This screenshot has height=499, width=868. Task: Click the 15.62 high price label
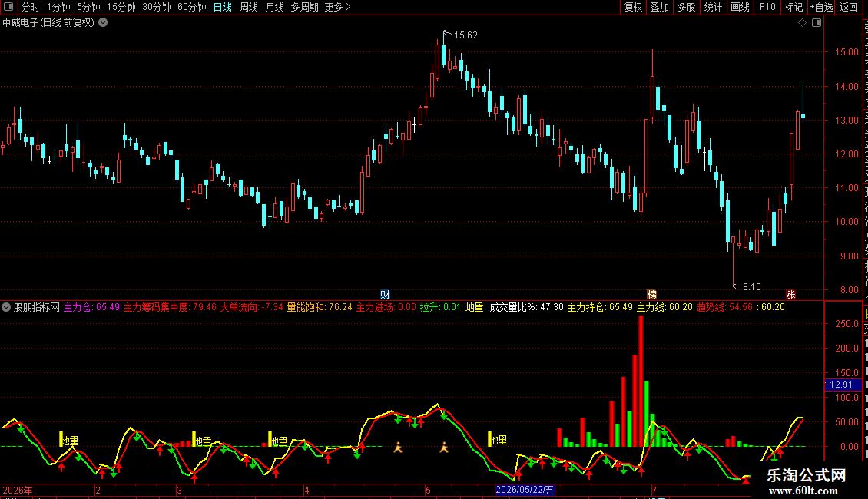click(x=465, y=35)
